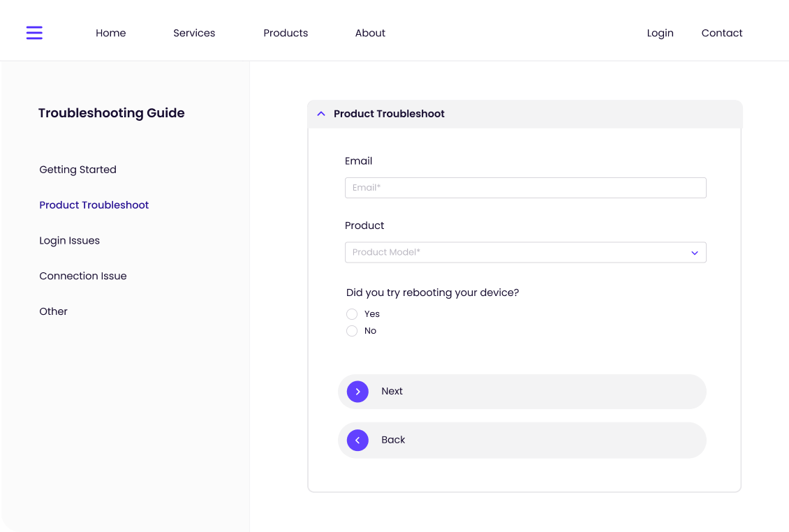
Task: Open the Product Model dropdown
Action: 517,252
